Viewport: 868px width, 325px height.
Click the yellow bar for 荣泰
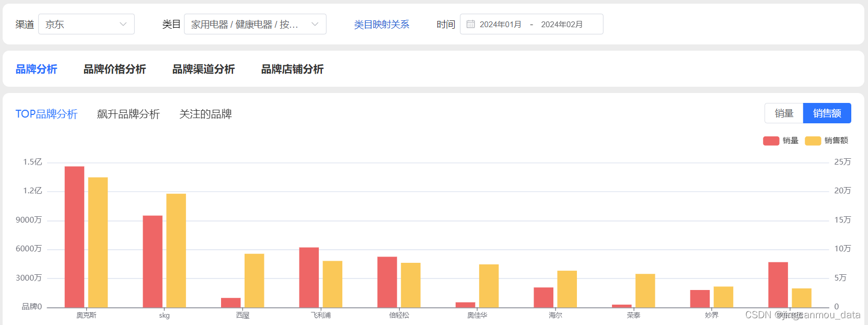(x=645, y=291)
